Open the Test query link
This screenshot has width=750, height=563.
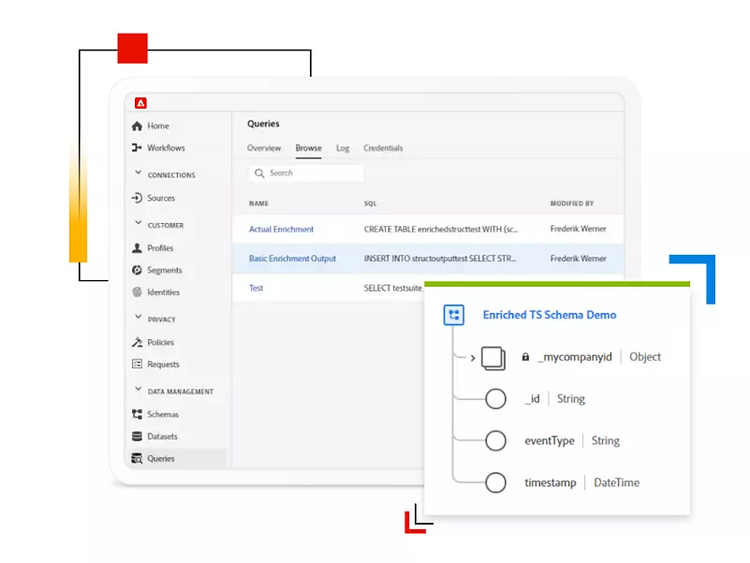pos(256,288)
